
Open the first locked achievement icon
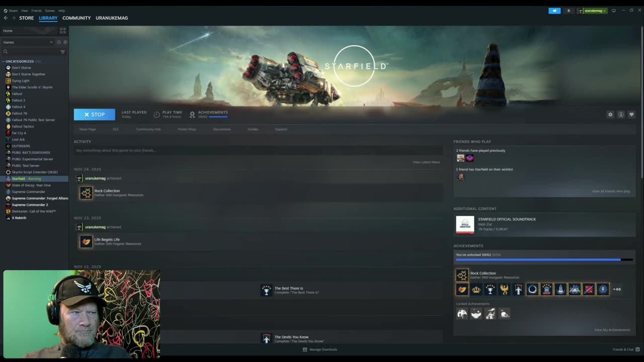pos(462,313)
